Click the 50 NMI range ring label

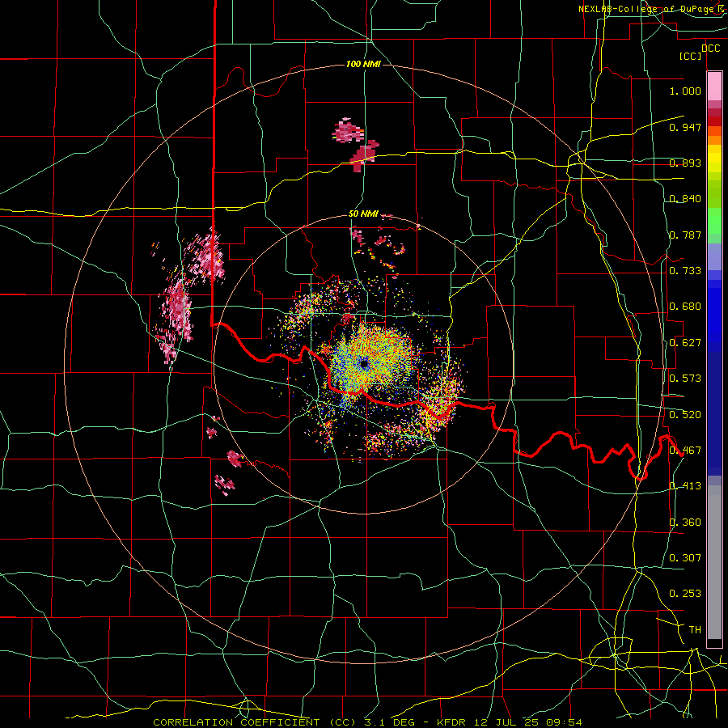(363, 214)
